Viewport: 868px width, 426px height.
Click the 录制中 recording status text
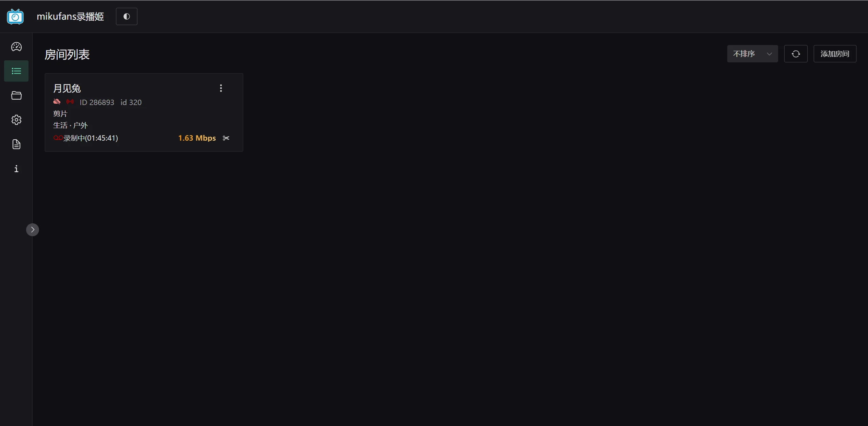pyautogui.click(x=90, y=138)
